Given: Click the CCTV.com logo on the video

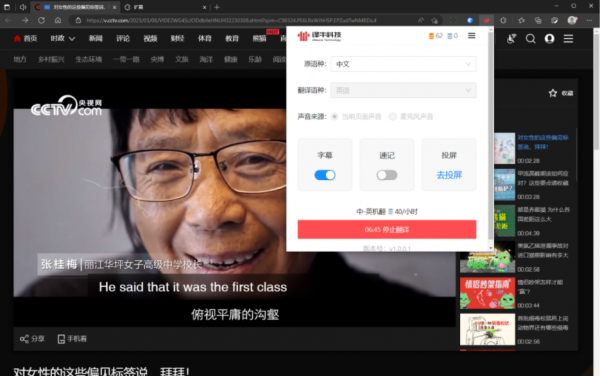Looking at the screenshot, I should click(67, 106).
